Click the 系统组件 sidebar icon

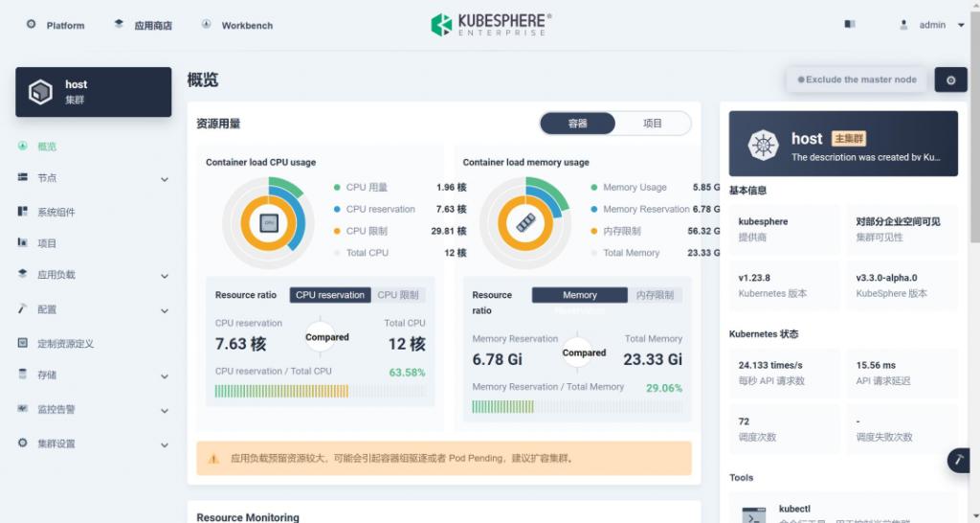23,212
